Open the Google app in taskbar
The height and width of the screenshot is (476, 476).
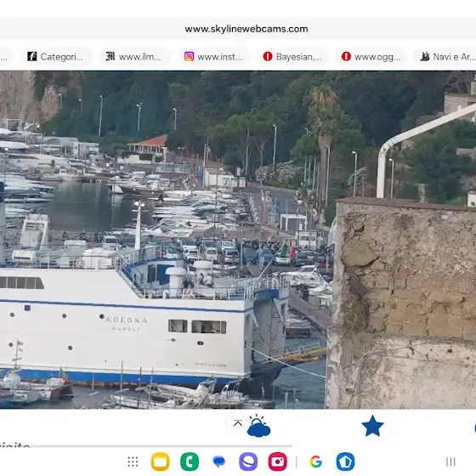[316, 462]
